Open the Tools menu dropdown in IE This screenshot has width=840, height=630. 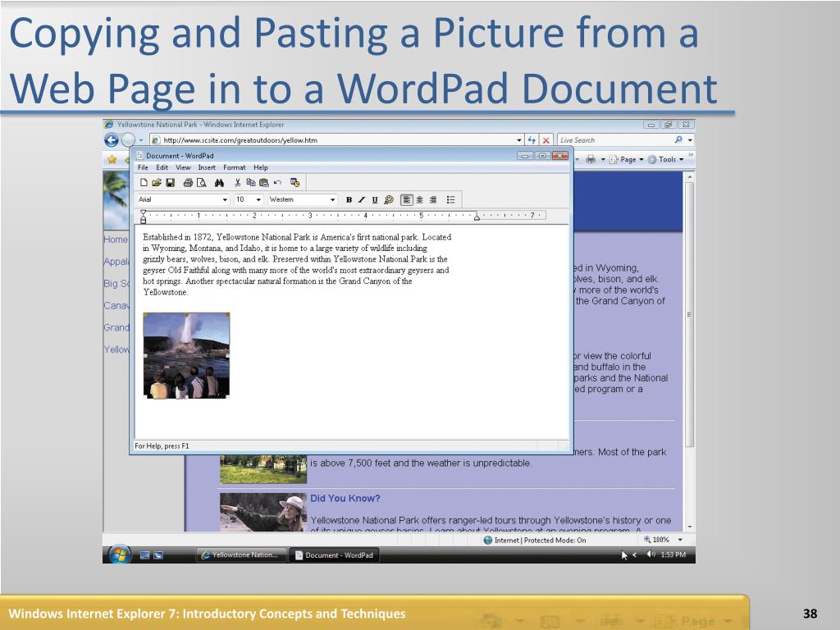tap(666, 159)
